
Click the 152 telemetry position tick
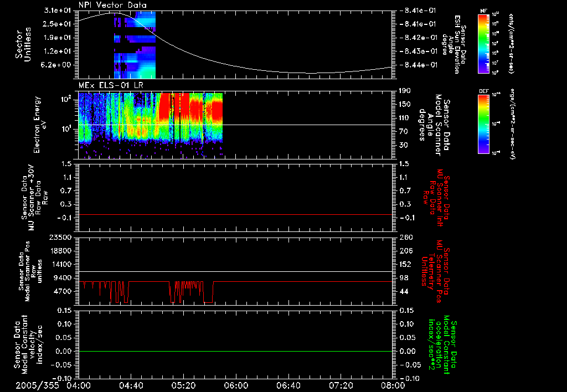(x=405, y=264)
